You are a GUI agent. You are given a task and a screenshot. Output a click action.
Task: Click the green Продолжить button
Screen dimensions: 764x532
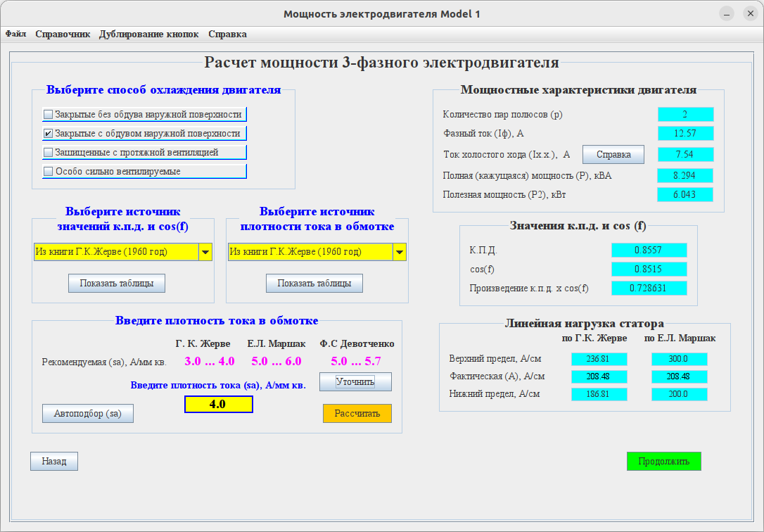tap(663, 462)
